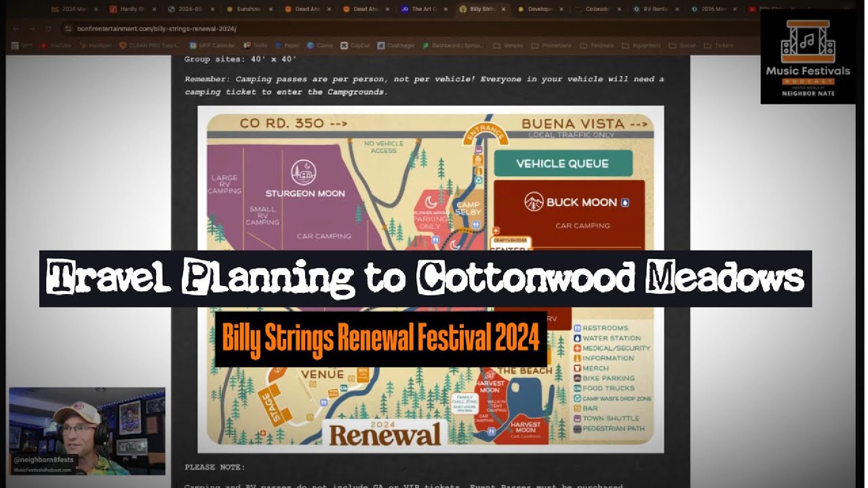868x488 pixels.
Task: Switch to the RV Rental tab
Action: 656,9
